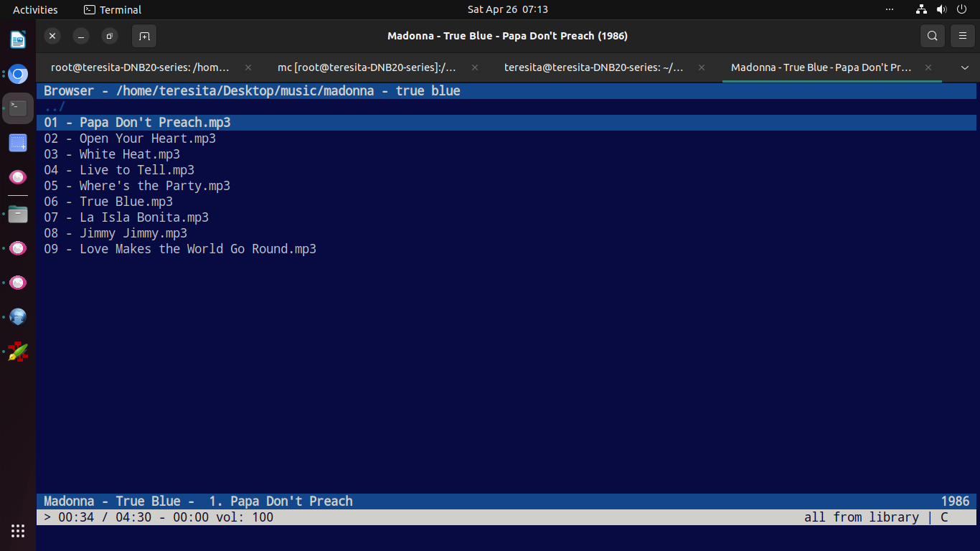Click the year 1986 in status line
980x551 pixels.
click(955, 501)
